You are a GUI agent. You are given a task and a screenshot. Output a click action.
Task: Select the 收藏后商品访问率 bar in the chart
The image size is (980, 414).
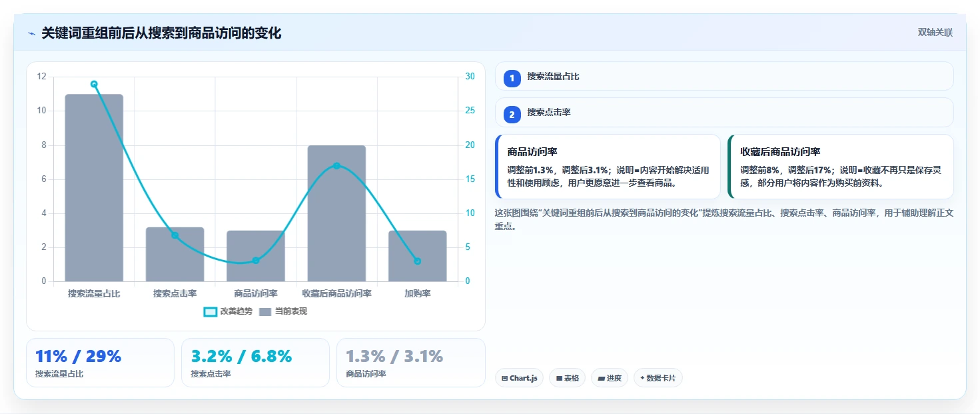[336, 213]
